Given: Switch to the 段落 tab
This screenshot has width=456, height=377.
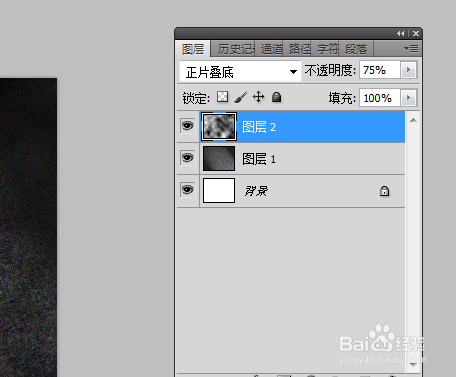Looking at the screenshot, I should click(356, 49).
